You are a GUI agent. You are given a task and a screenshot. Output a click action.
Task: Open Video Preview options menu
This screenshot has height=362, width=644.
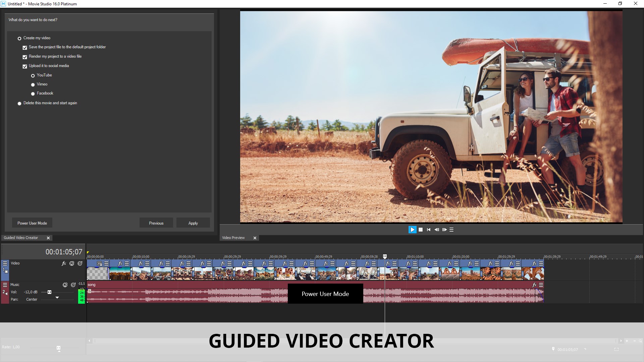[x=451, y=230]
